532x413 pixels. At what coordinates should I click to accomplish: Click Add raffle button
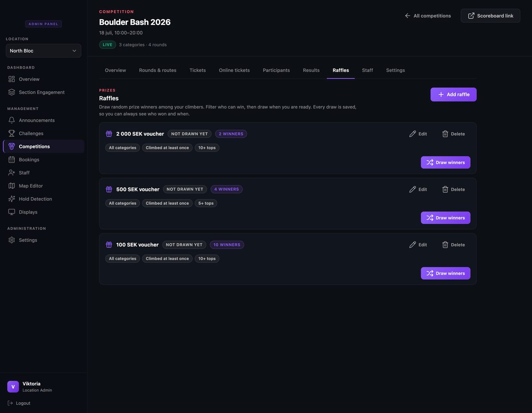[454, 94]
